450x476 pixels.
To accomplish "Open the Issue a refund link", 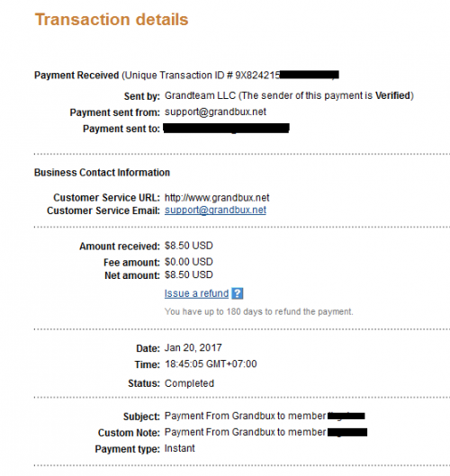I will click(196, 293).
